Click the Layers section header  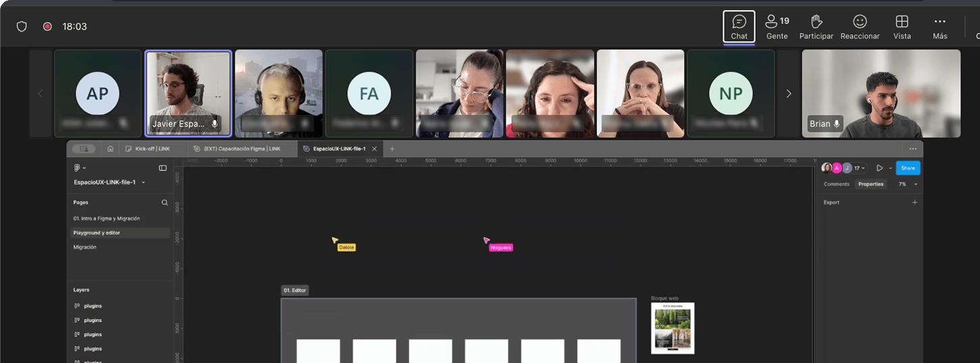(x=81, y=289)
